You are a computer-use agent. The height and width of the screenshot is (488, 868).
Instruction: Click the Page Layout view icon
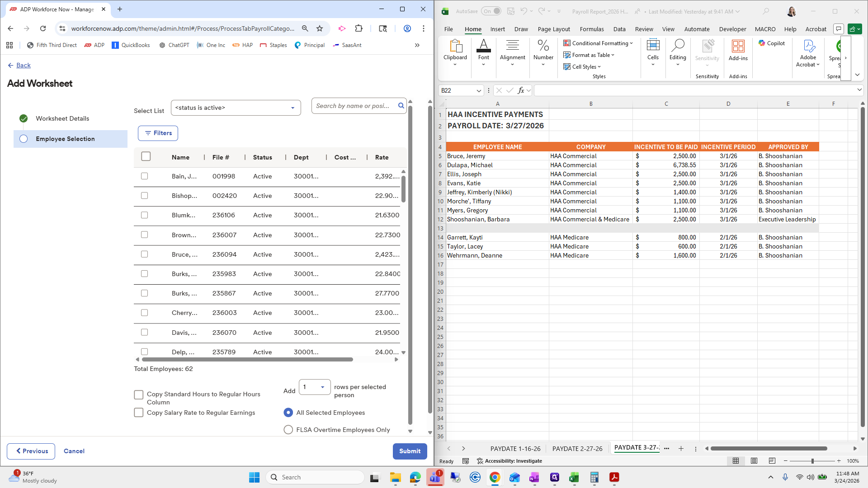(754, 461)
